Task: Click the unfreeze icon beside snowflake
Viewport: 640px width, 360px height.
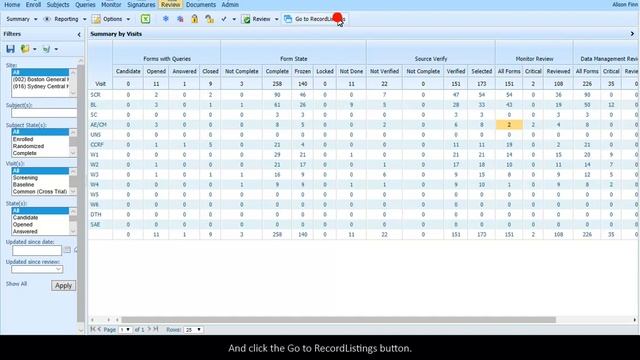Action: tap(180, 19)
